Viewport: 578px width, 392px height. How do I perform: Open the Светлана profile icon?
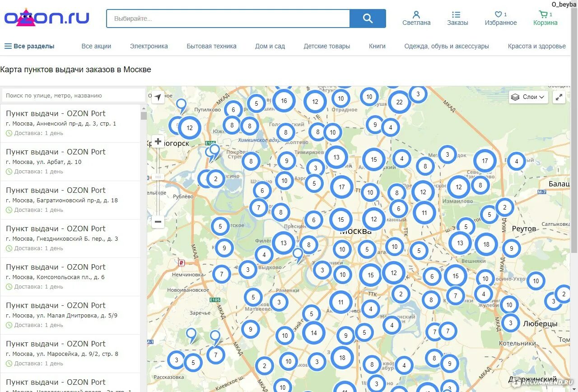click(x=416, y=19)
